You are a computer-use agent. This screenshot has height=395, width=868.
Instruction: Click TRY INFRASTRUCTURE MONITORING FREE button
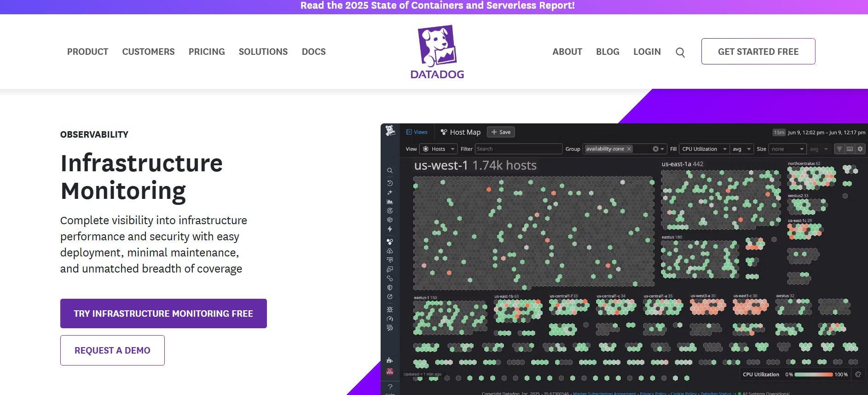pos(163,314)
